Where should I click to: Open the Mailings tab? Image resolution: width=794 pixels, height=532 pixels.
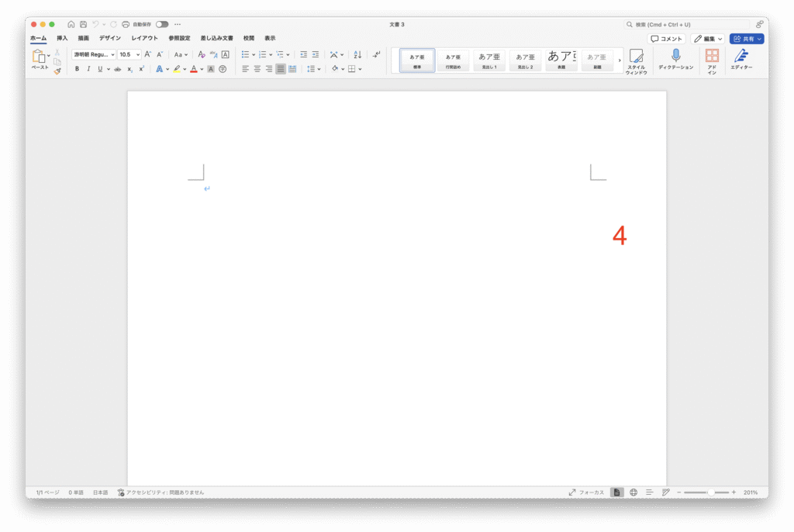pyautogui.click(x=217, y=38)
